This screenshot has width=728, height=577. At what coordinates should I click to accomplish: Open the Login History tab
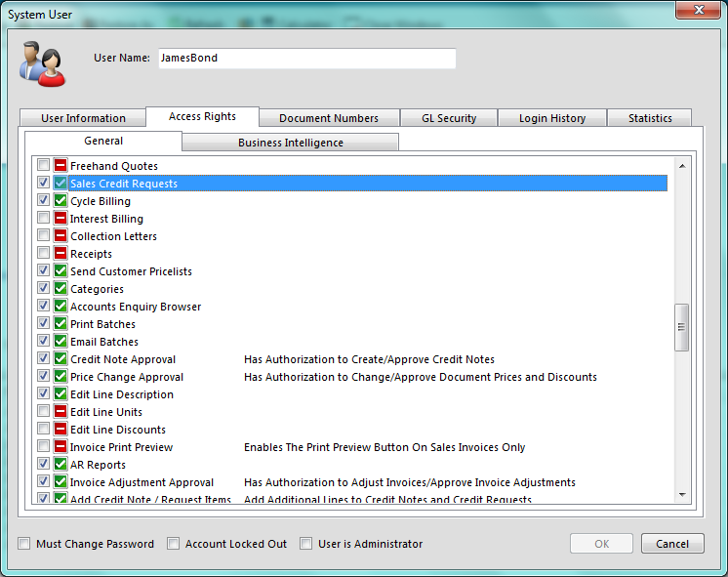click(551, 118)
